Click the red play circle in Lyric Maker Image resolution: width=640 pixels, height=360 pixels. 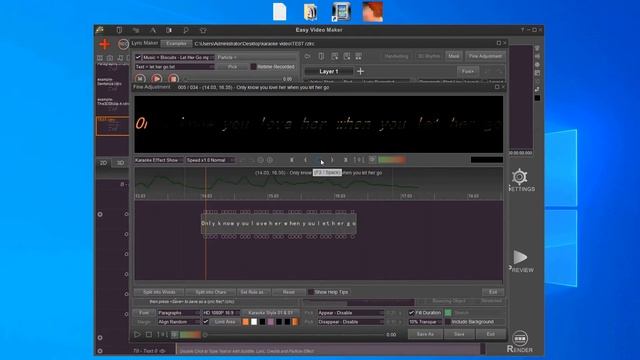pos(157,79)
